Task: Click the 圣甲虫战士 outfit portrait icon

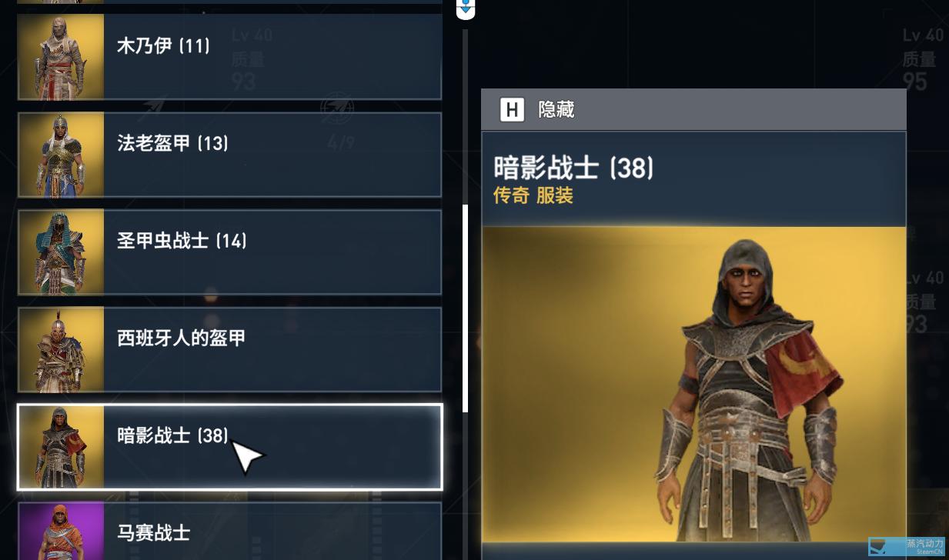Action: click(x=61, y=252)
